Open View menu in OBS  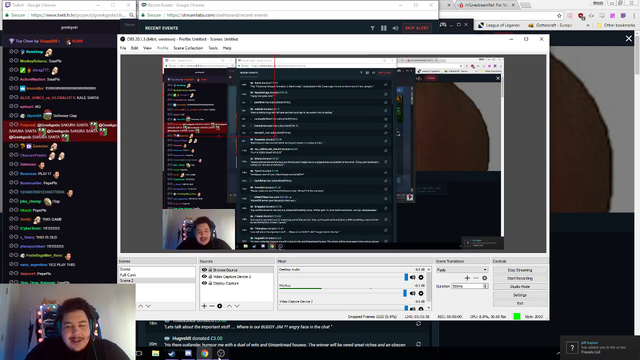point(147,48)
